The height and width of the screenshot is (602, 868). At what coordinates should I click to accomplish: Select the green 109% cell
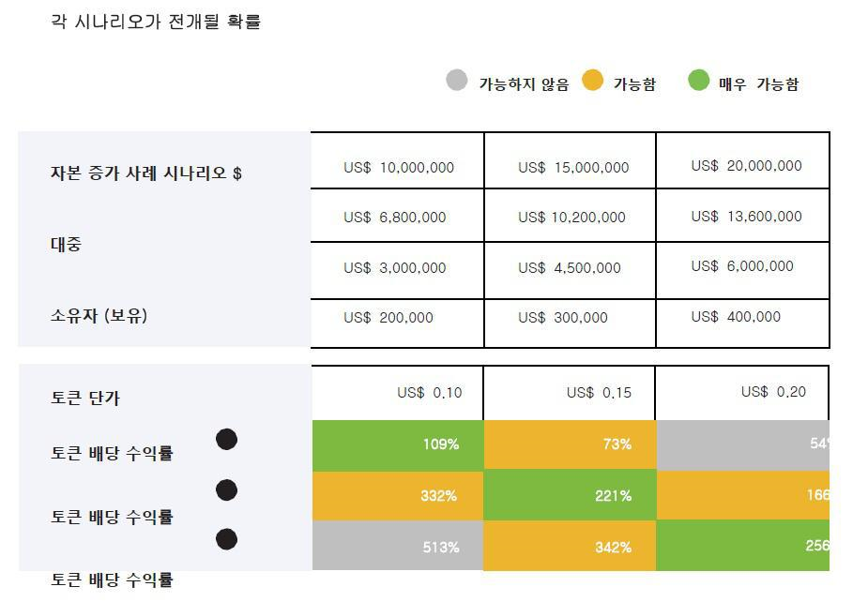(x=398, y=445)
